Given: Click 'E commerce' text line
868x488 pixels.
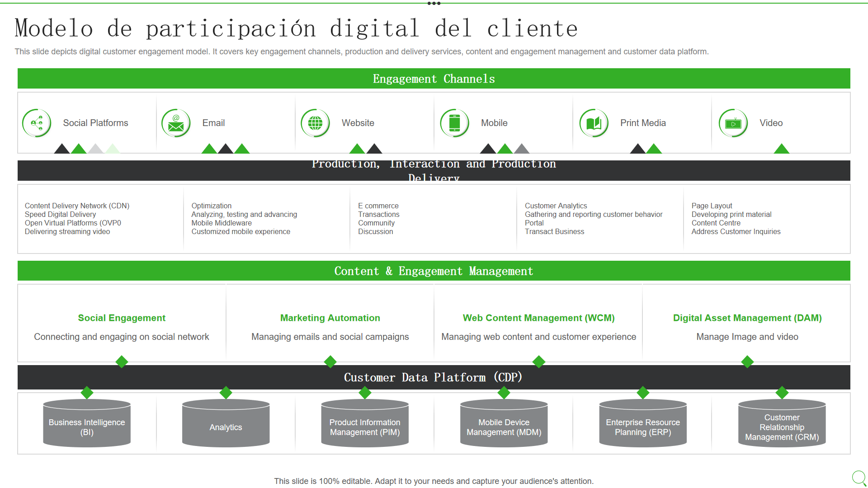Looking at the screenshot, I should pos(378,206).
